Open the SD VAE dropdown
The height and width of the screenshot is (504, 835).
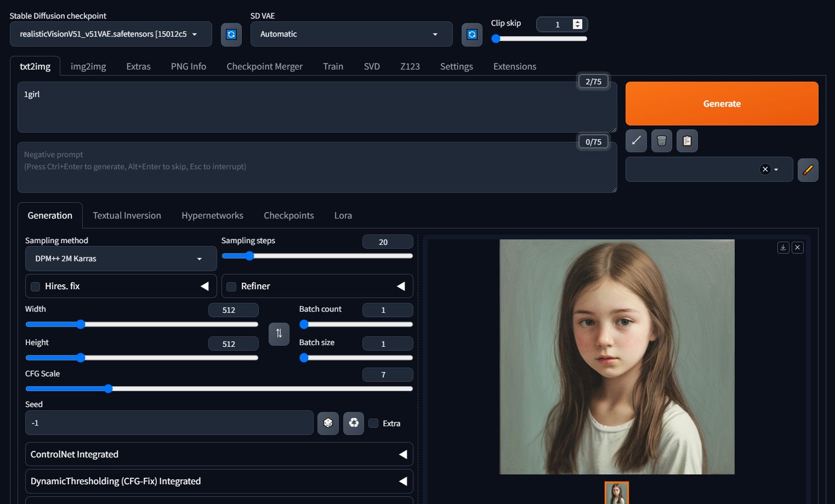coord(351,34)
